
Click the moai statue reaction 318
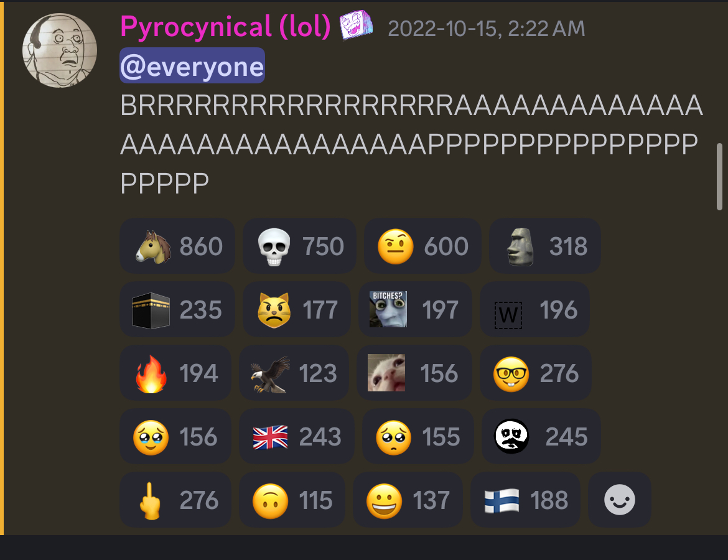coord(545,246)
